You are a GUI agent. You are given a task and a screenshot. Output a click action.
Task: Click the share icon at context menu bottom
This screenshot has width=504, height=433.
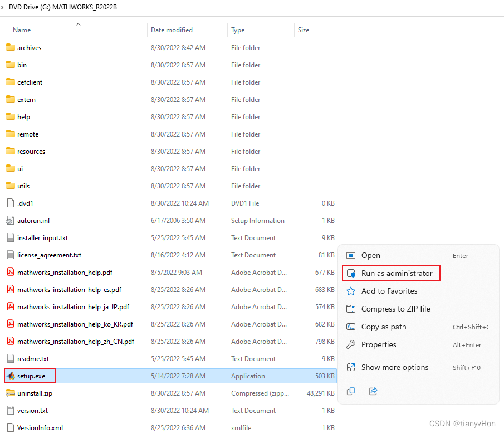(x=373, y=391)
